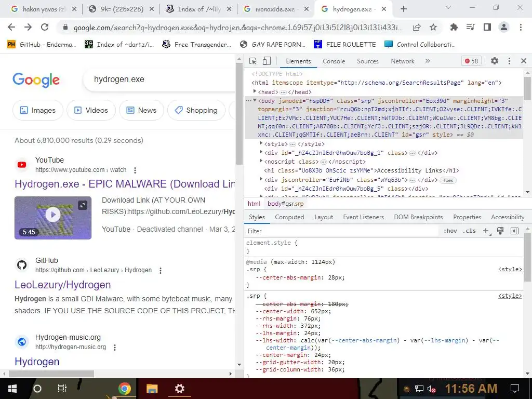Open the Windows Start menu
Image resolution: width=532 pixels, height=399 pixels.
tap(12, 389)
